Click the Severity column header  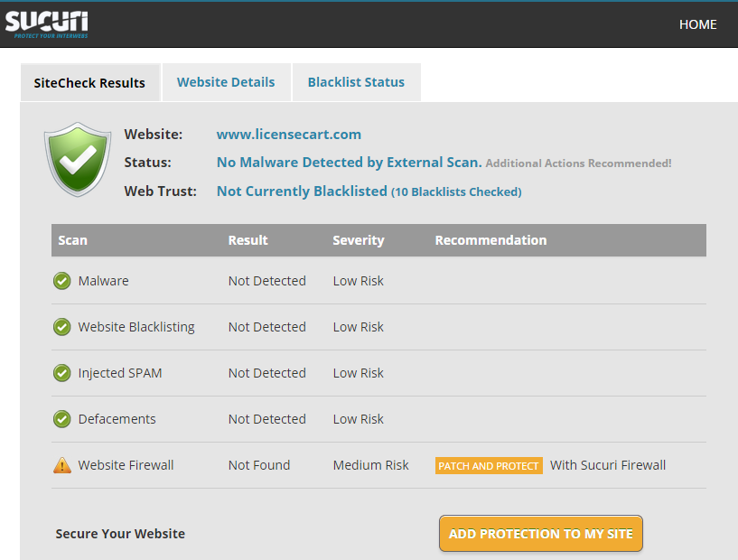[359, 240]
